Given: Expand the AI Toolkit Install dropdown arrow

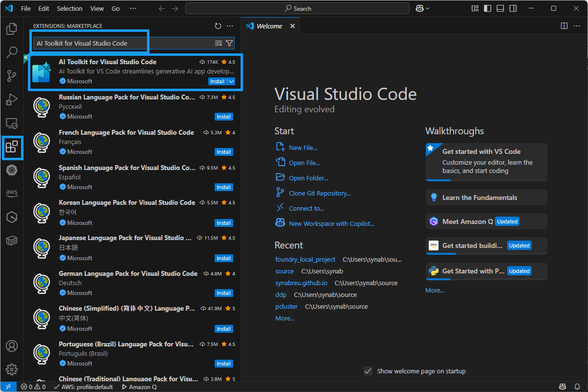Looking at the screenshot, I should (x=231, y=81).
